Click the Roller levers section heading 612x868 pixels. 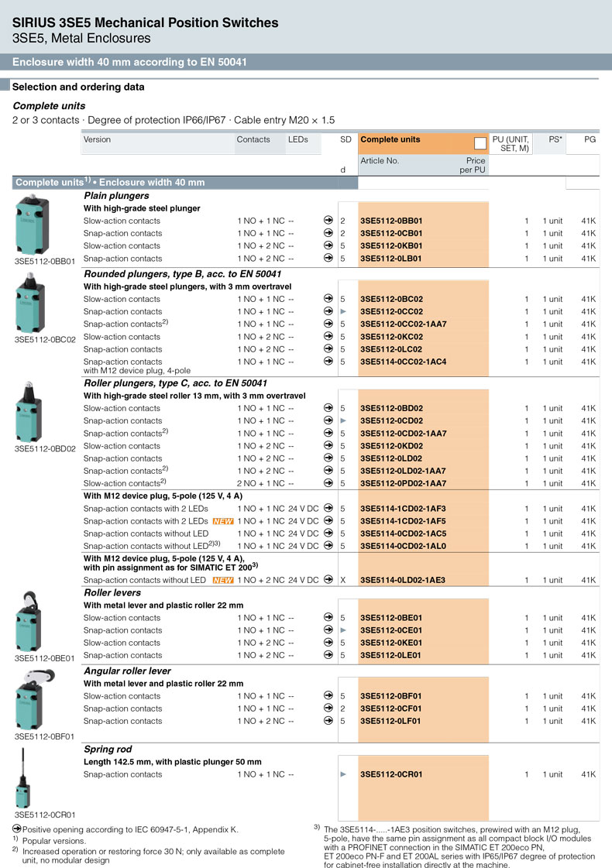pyautogui.click(x=112, y=593)
